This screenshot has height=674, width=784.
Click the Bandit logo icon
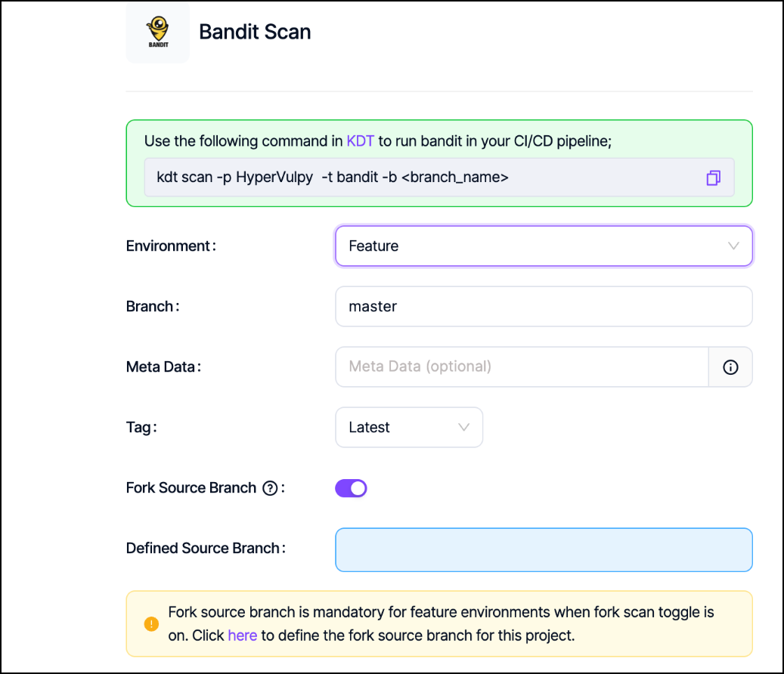tap(157, 32)
